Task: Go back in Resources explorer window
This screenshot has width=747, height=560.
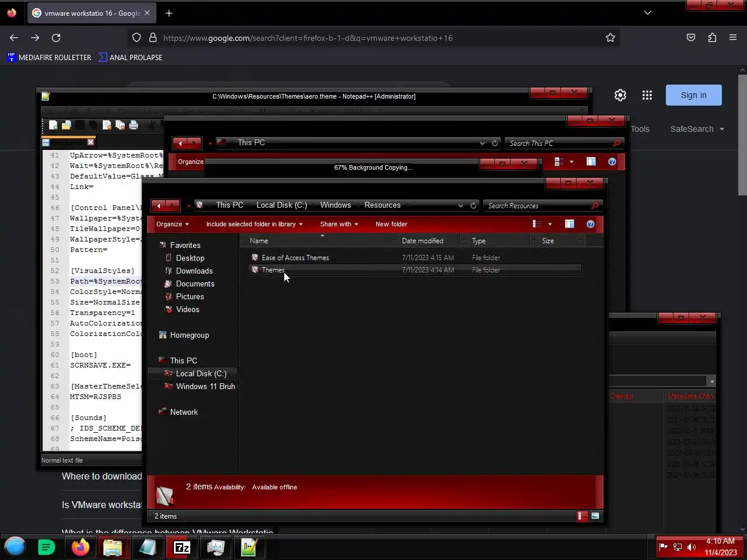Action: [x=158, y=205]
